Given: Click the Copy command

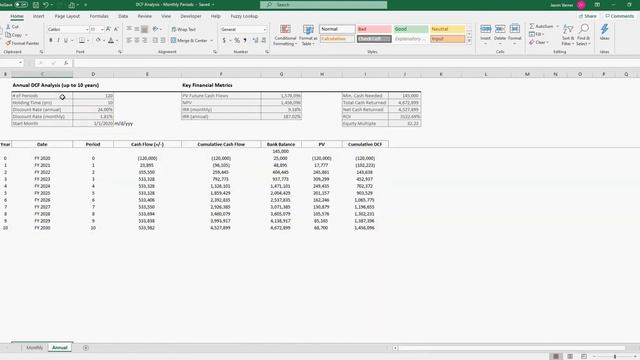Looking at the screenshot, I should (x=14, y=35).
